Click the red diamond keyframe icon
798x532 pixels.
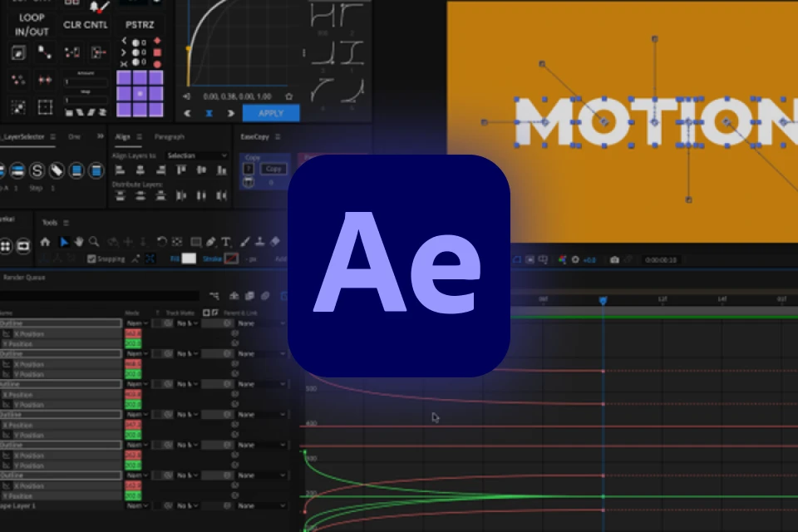[157, 41]
